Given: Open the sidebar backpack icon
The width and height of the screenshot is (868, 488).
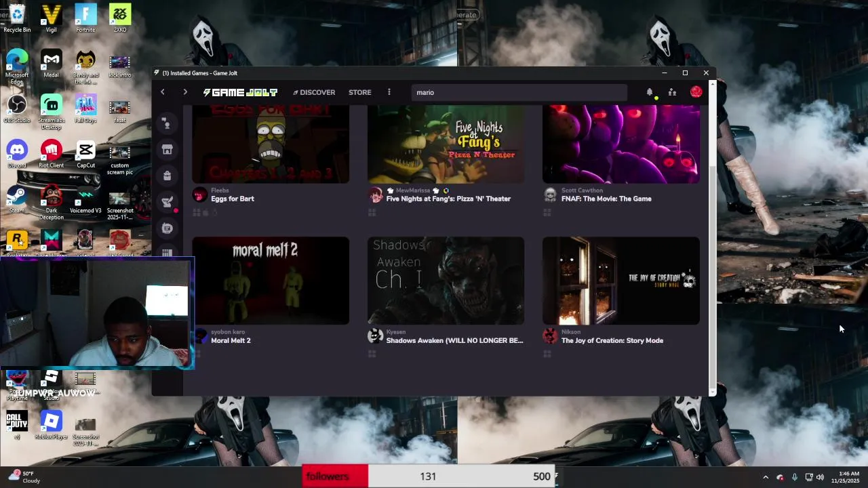Looking at the screenshot, I should tap(167, 176).
